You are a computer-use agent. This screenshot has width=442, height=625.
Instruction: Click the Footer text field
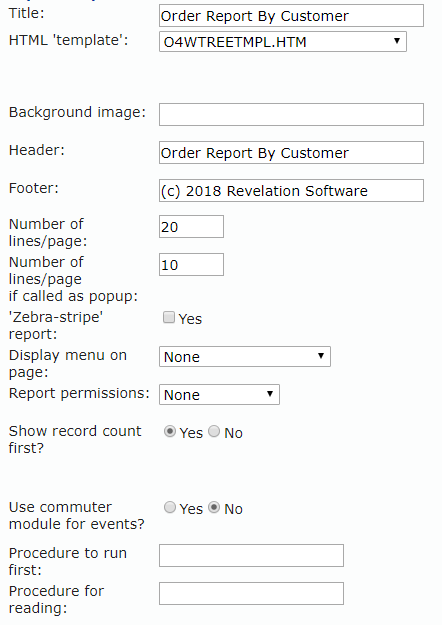291,191
